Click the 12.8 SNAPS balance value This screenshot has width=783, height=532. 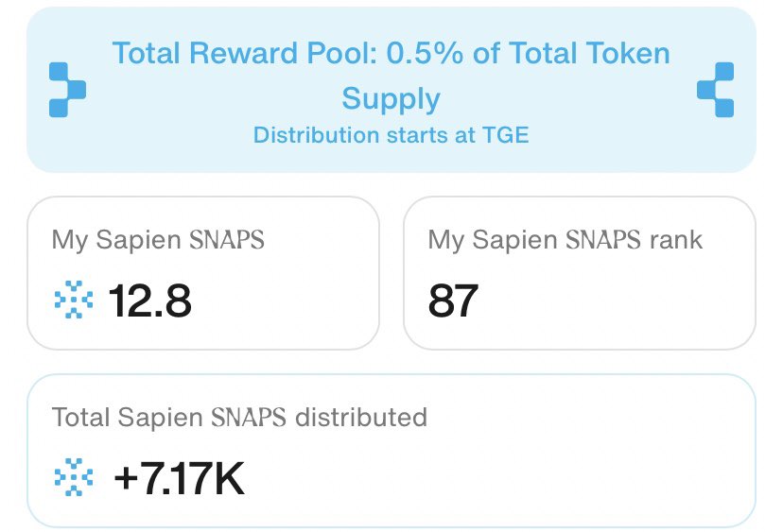coord(149,300)
